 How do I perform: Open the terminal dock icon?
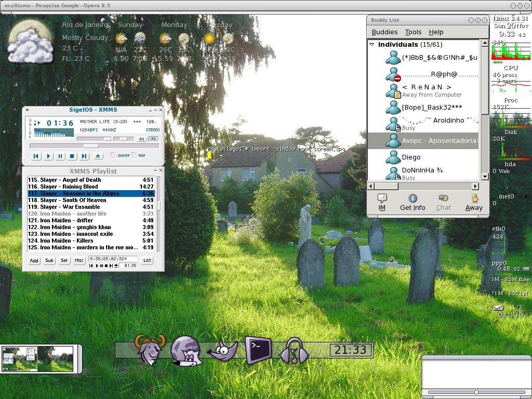[258, 350]
